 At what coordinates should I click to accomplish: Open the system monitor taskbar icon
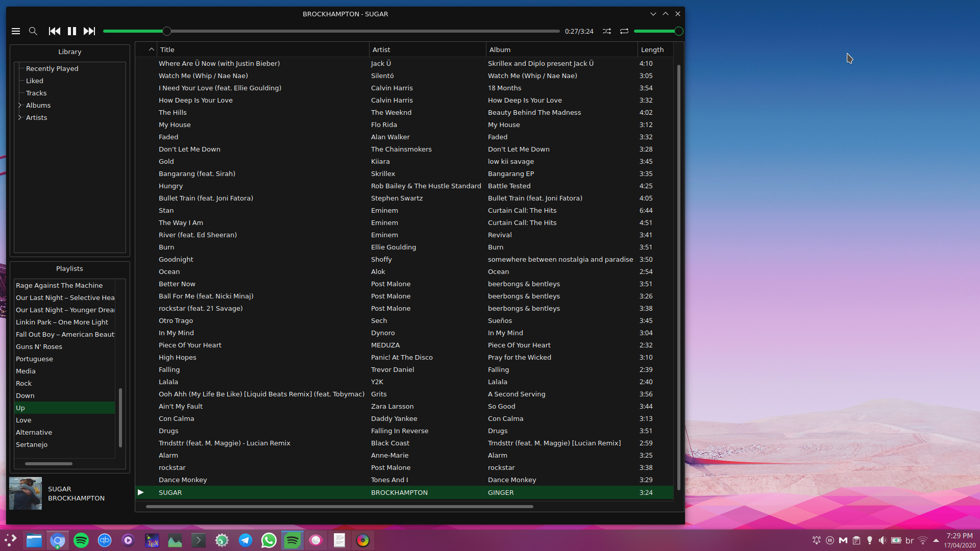point(175,540)
